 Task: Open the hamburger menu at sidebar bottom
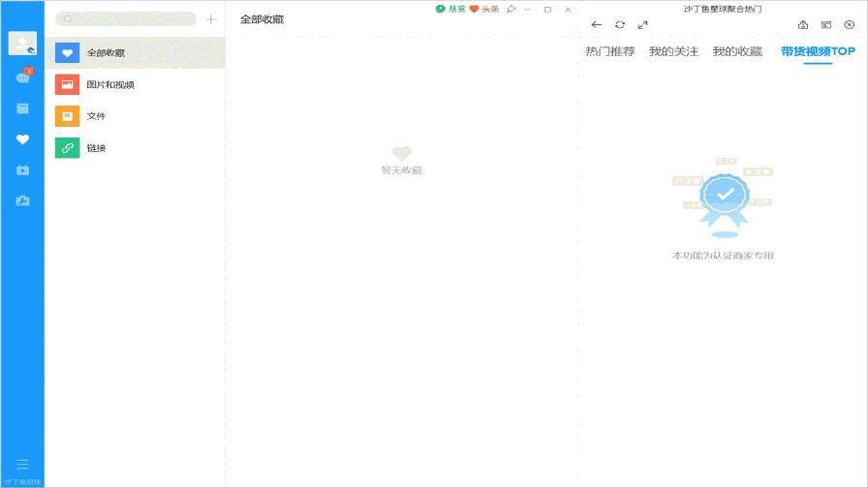point(22,464)
